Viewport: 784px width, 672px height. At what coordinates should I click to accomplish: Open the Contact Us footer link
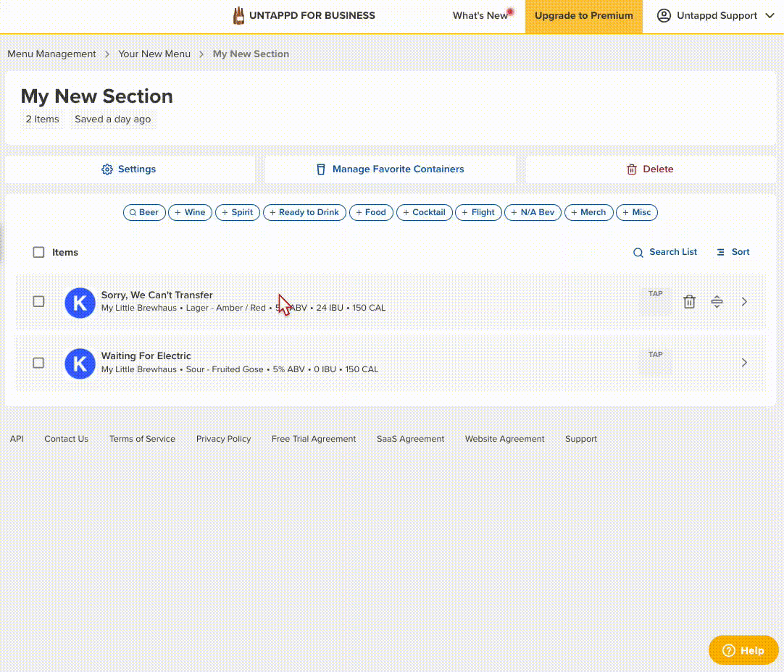[x=66, y=439]
